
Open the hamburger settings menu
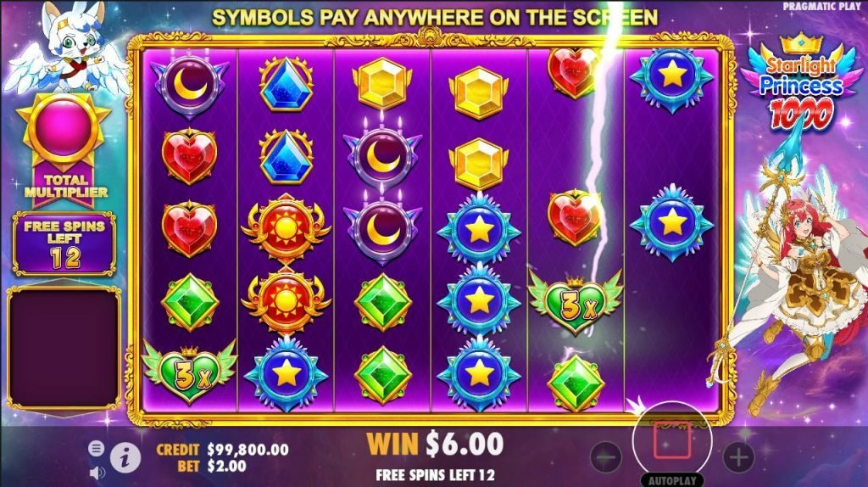[96, 448]
